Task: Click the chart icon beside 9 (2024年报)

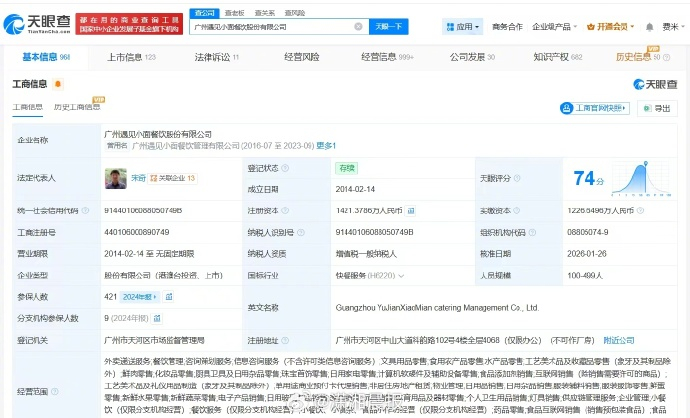Action: pyautogui.click(x=157, y=318)
